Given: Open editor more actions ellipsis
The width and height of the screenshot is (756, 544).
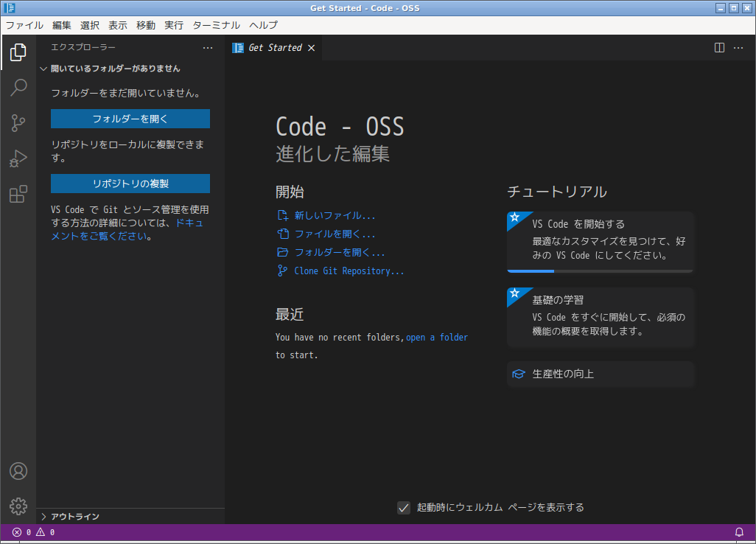Looking at the screenshot, I should tap(738, 48).
